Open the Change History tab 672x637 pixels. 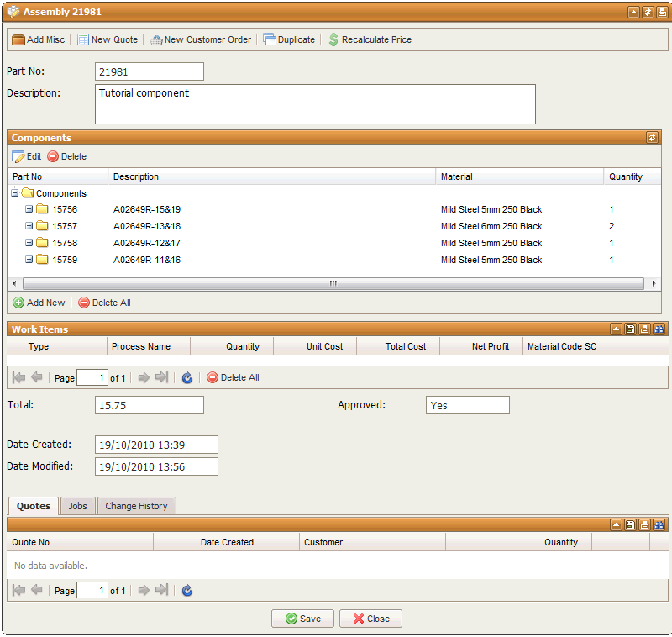click(x=136, y=506)
